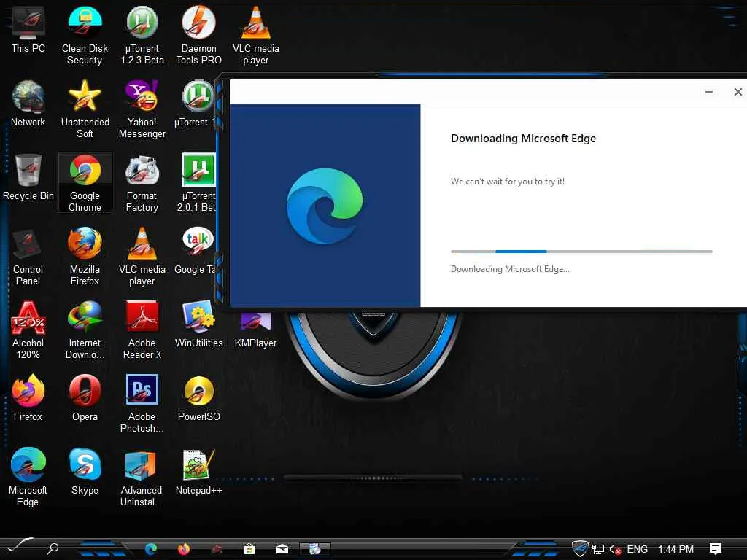Open Skype desktop icon
Screen dimensions: 747x560
(85, 472)
